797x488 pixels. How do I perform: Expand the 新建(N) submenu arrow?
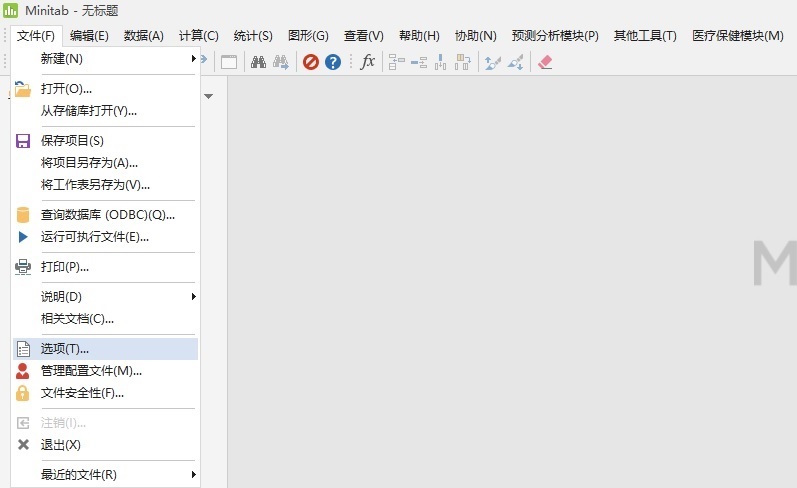pos(194,58)
